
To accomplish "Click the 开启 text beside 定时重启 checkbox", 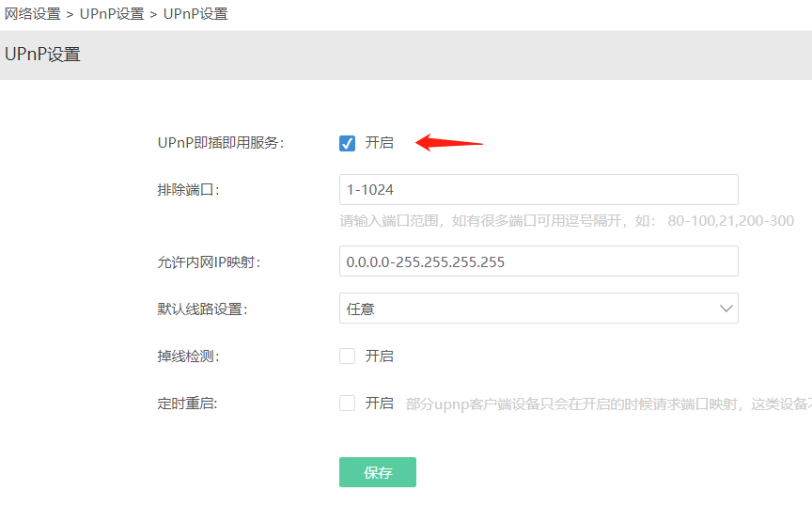I will pyautogui.click(x=379, y=404).
